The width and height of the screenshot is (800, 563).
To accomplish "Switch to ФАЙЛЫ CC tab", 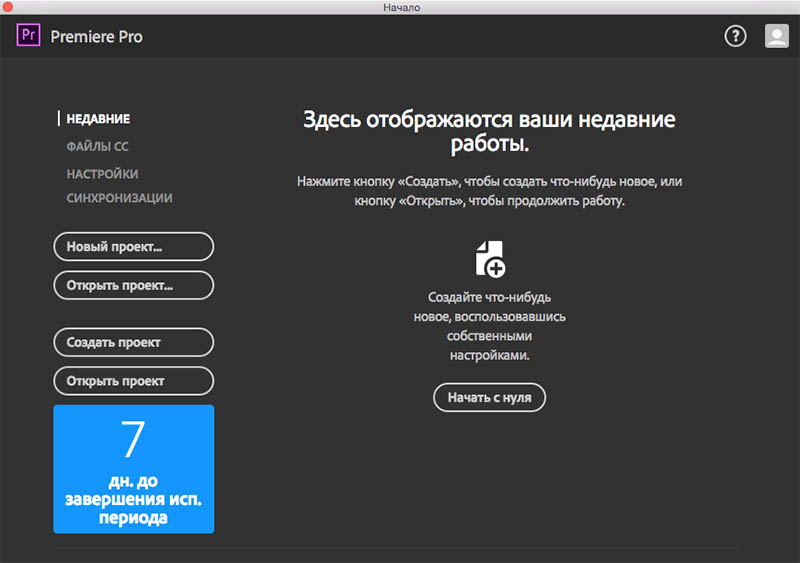I will (97, 146).
